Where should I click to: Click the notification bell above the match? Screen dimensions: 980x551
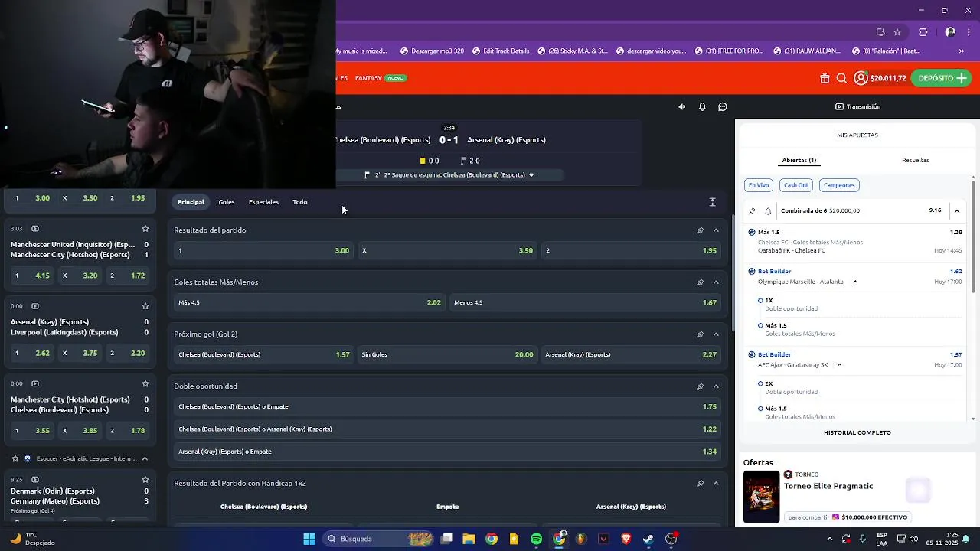[x=702, y=107]
